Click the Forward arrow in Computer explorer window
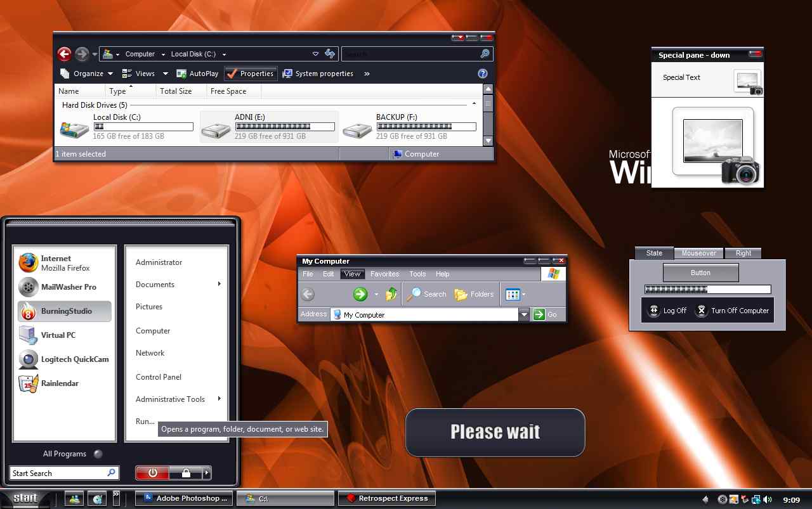812x509 pixels. [82, 54]
